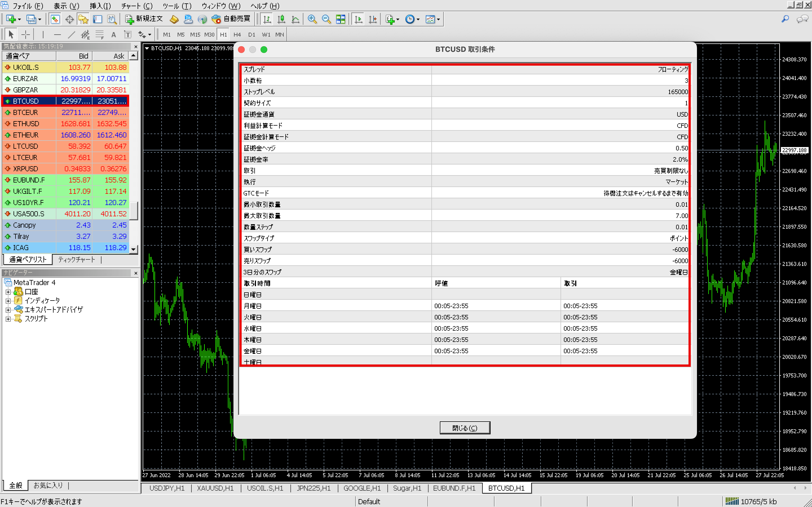Click the 閉じる(C) close button

pyautogui.click(x=465, y=428)
